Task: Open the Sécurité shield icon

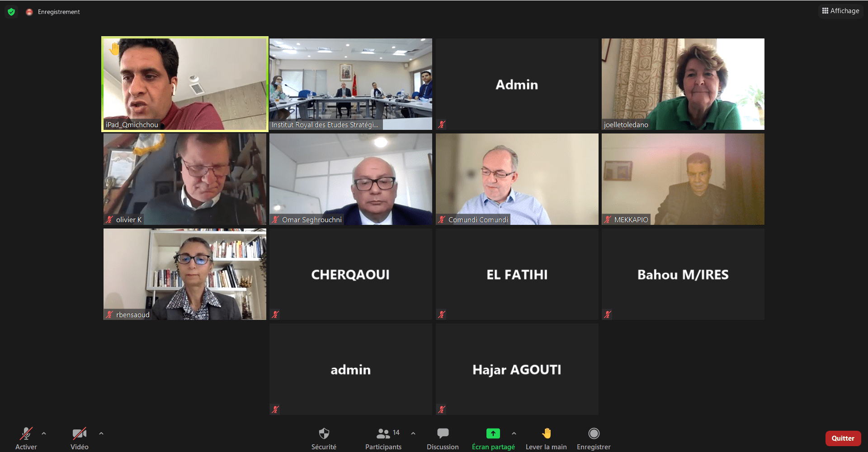Action: 324,433
